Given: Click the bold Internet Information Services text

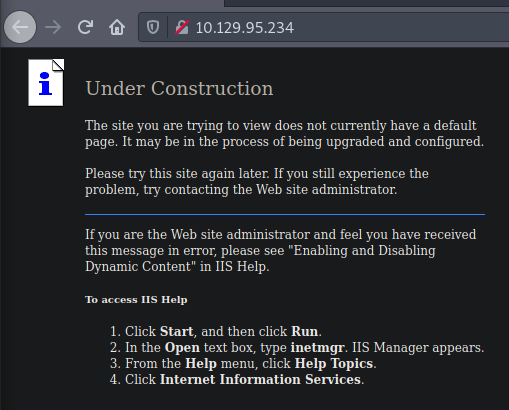Looking at the screenshot, I should [x=260, y=379].
